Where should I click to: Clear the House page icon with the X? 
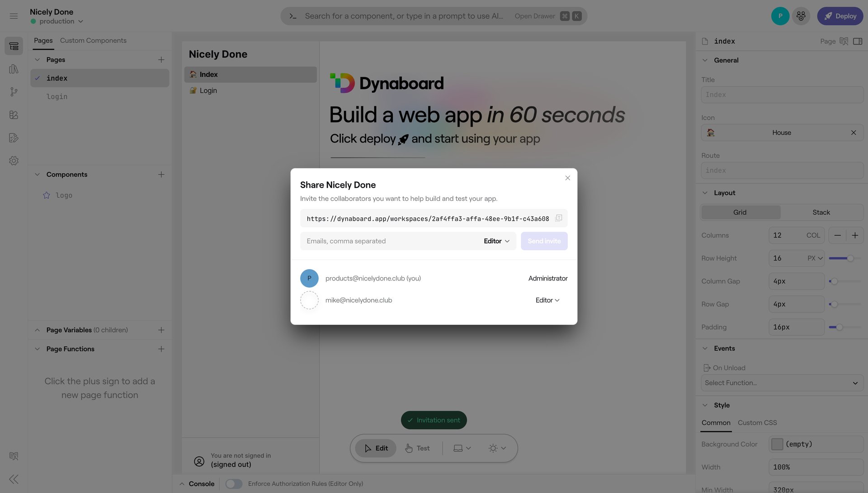tap(854, 133)
